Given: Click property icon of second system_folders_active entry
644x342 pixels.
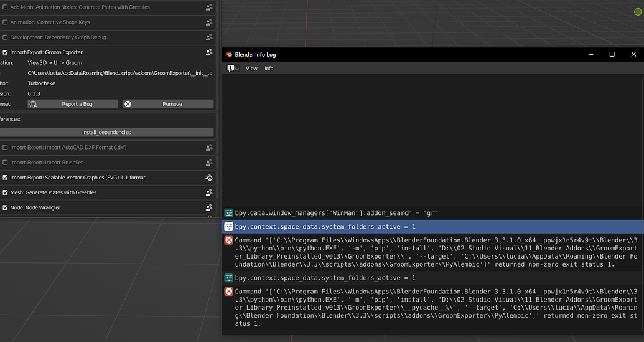Looking at the screenshot, I should 229,278.
